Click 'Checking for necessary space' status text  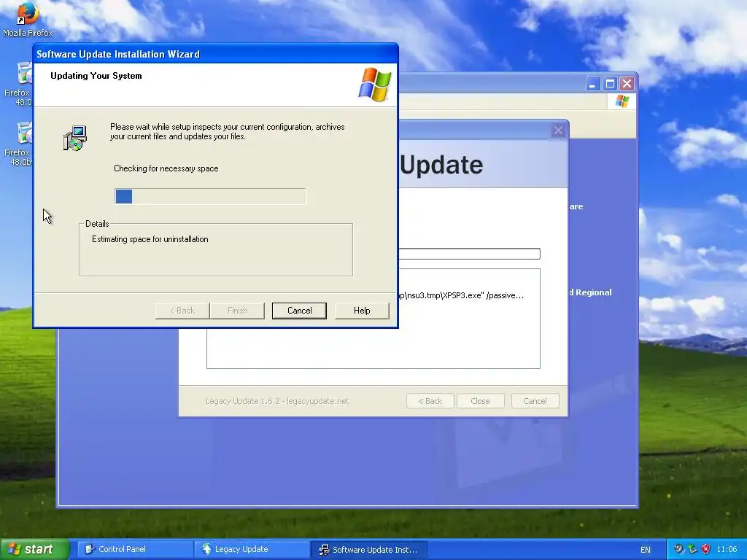[166, 168]
